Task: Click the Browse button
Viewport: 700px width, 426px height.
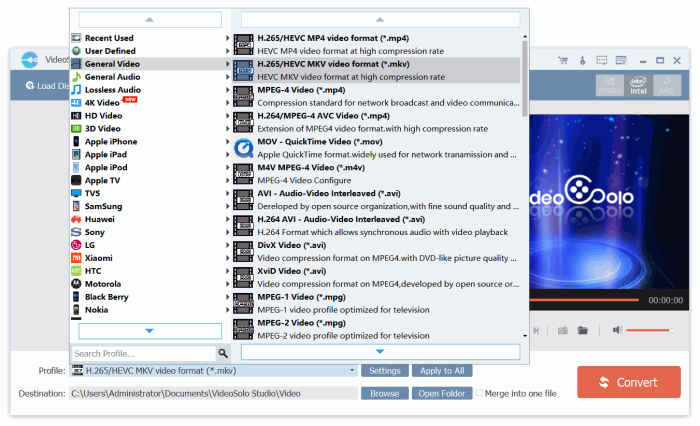Action: 384,393
